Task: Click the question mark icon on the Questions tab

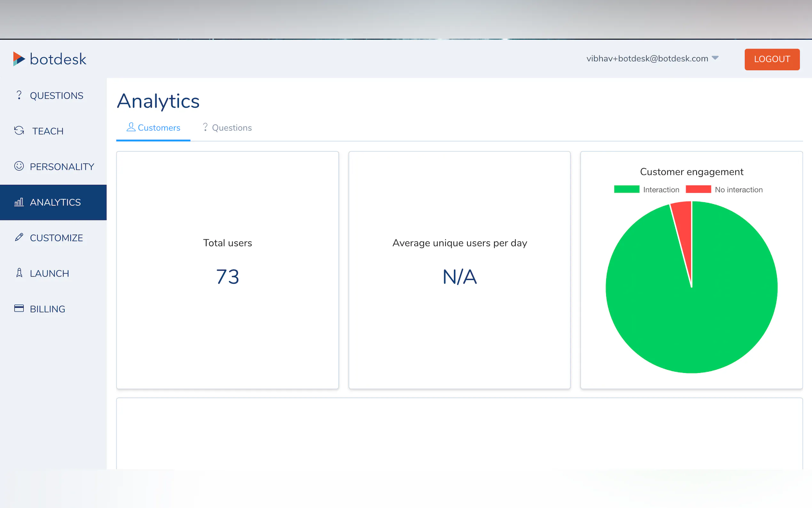Action: [205, 127]
